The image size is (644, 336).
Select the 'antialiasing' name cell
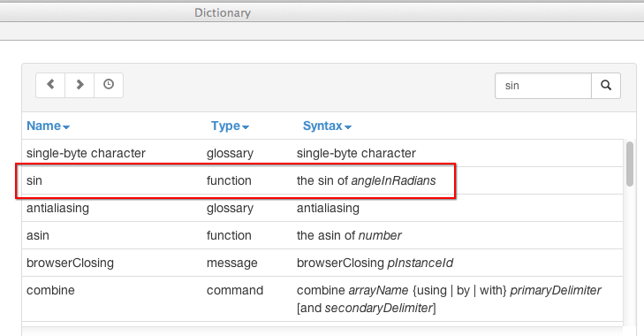[x=57, y=208]
